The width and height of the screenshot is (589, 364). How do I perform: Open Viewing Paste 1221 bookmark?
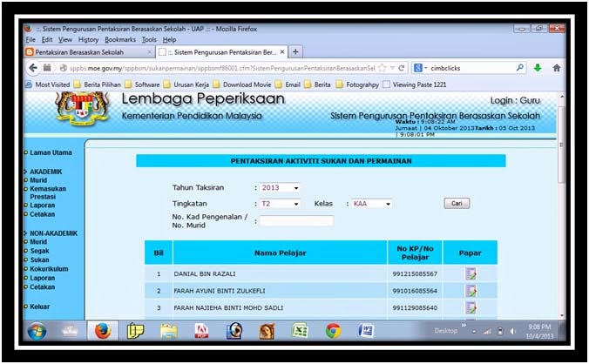[x=415, y=84]
